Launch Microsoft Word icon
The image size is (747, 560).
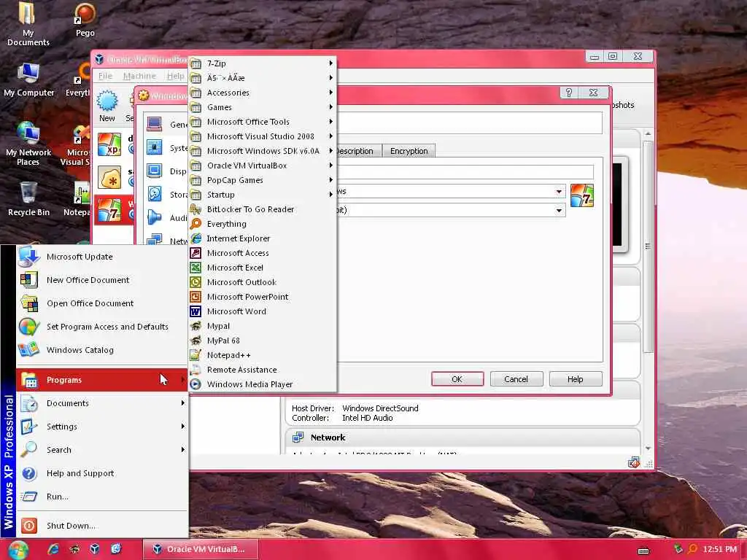tap(196, 311)
